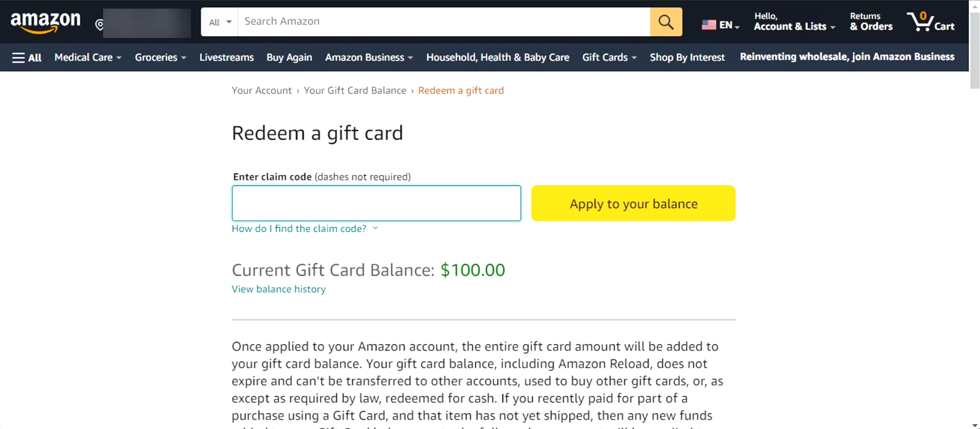Open the Livestreams nav item
Image resolution: width=980 pixels, height=429 pixels.
tap(226, 58)
